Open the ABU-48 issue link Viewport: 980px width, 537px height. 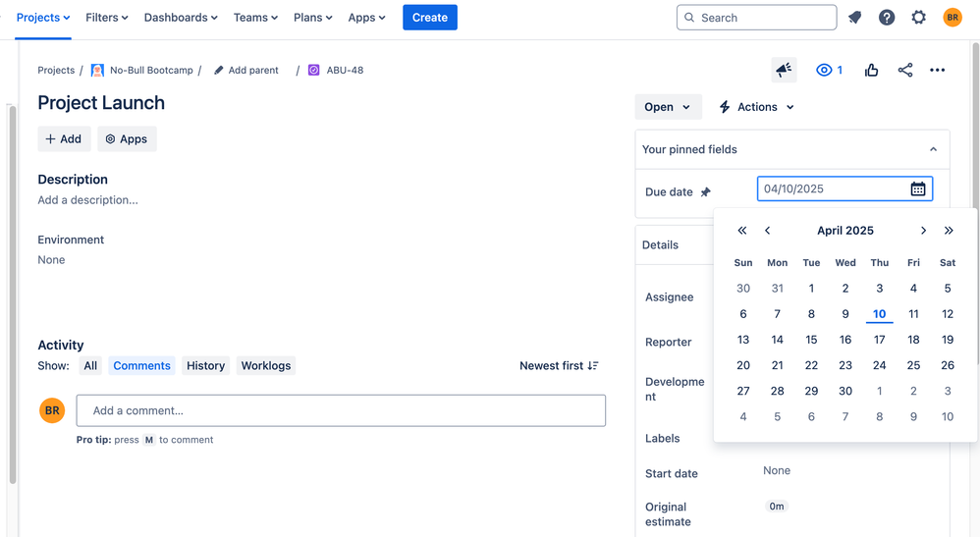coord(345,70)
